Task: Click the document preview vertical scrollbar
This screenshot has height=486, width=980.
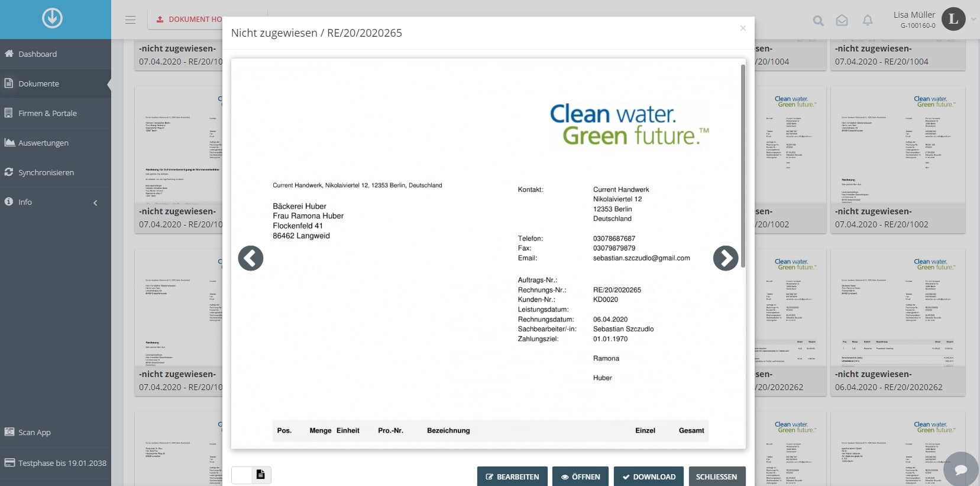Action: (x=743, y=166)
